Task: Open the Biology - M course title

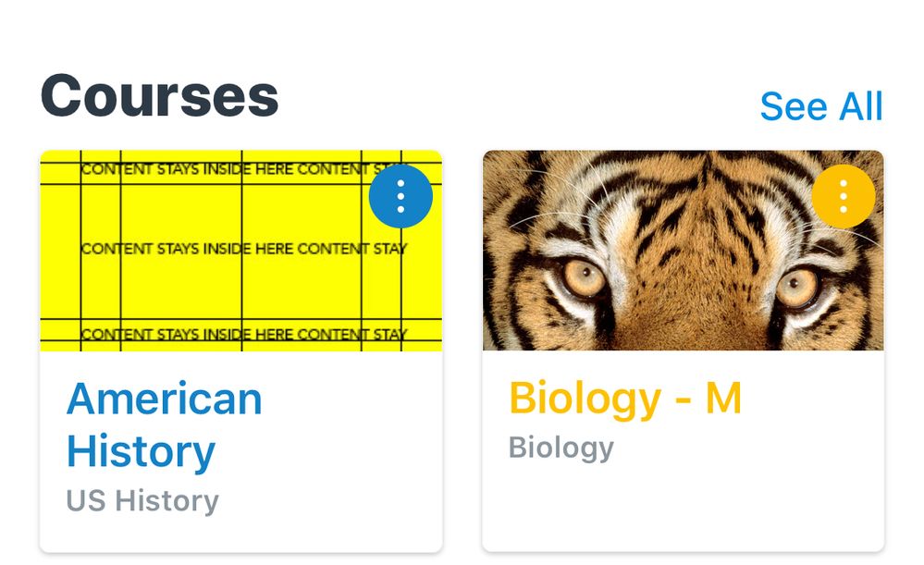Action: [x=625, y=399]
